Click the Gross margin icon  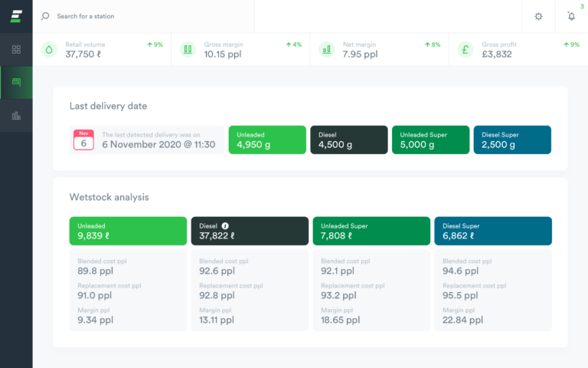point(188,50)
